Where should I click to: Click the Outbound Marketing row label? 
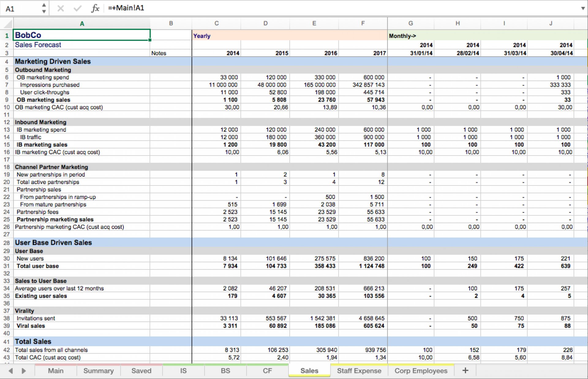click(43, 70)
